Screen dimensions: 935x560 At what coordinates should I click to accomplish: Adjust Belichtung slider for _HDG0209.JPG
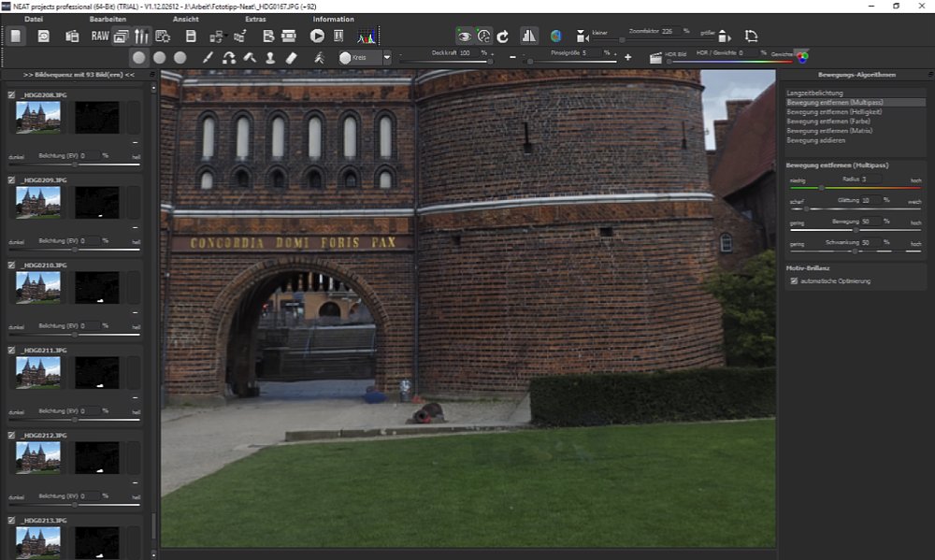tap(75, 250)
